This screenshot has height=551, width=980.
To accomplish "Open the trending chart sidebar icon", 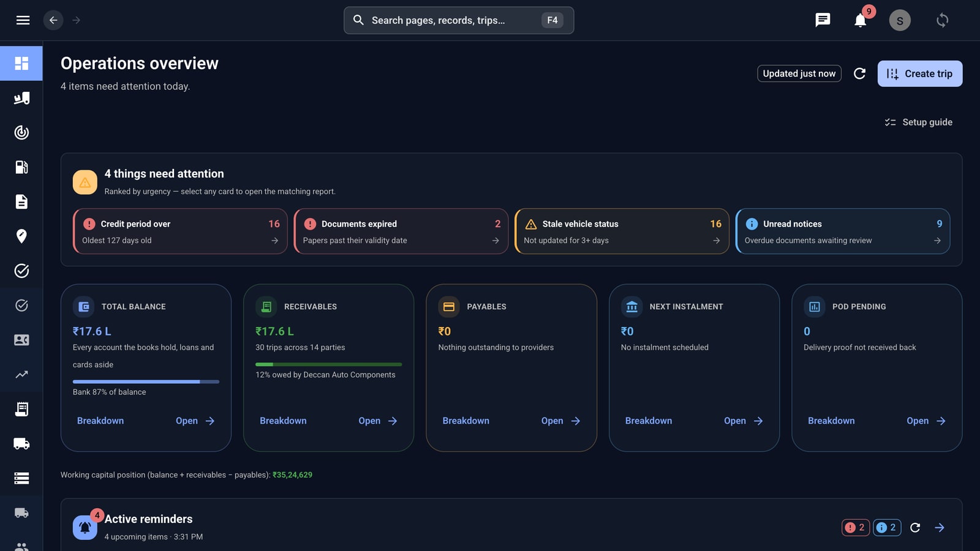I will click(x=21, y=374).
